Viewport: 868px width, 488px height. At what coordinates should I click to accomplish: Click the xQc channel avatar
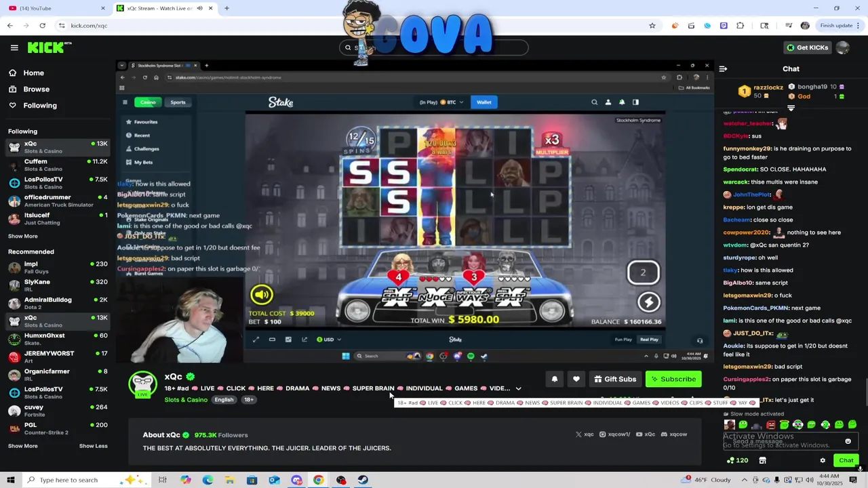click(x=142, y=384)
